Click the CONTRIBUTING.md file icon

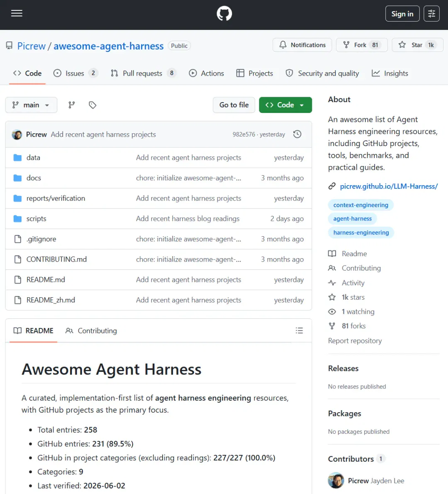click(18, 259)
